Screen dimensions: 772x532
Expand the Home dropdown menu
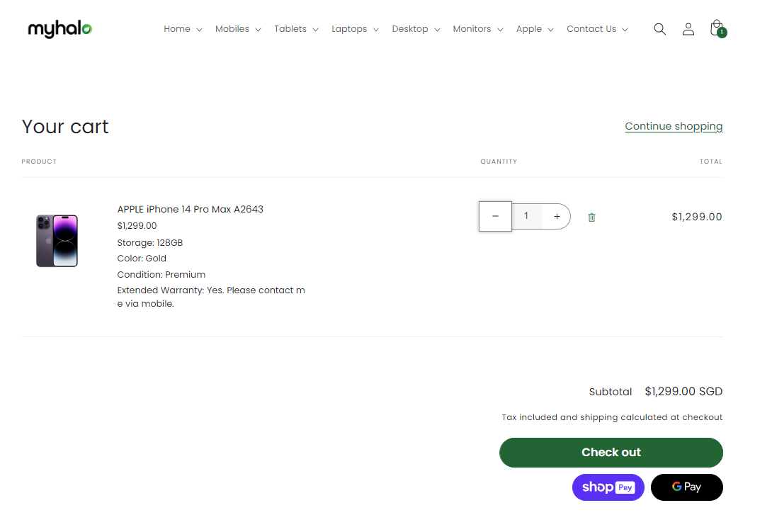point(183,29)
